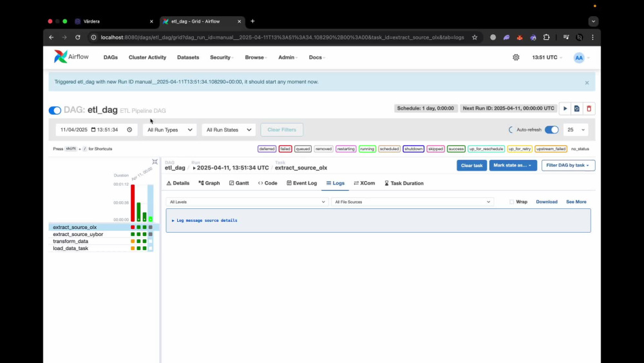Click the Airflow logo home link
Viewport: 644px width, 363px height.
click(x=71, y=57)
